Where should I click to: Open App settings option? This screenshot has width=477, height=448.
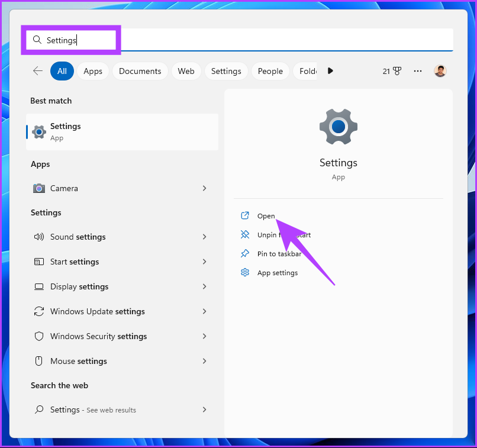point(277,273)
